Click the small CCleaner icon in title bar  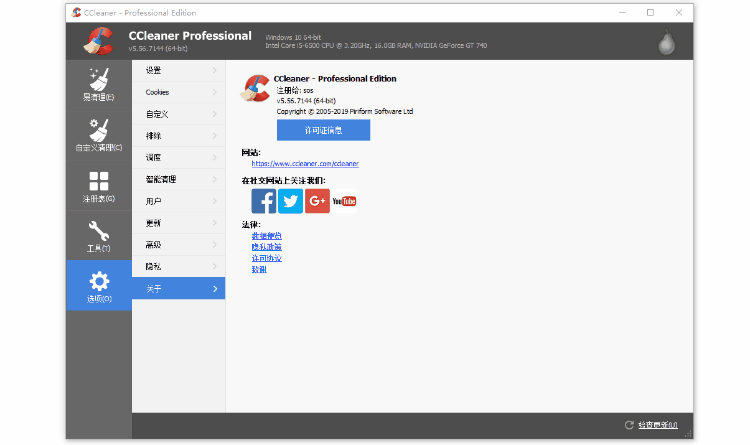tap(76, 12)
